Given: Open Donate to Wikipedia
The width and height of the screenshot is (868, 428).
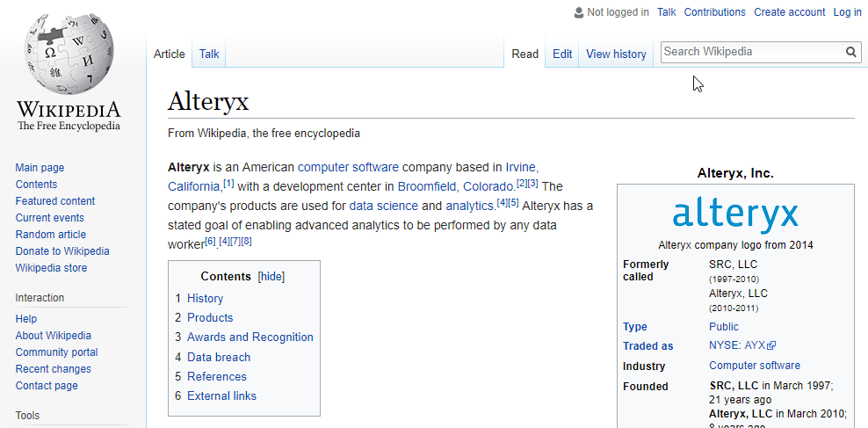Looking at the screenshot, I should (x=62, y=250).
